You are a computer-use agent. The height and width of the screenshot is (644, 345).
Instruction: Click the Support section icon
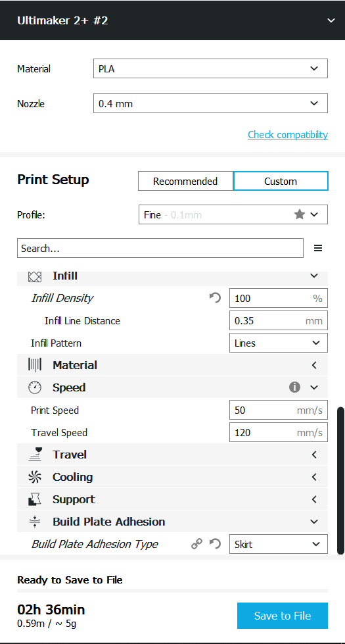tap(35, 499)
